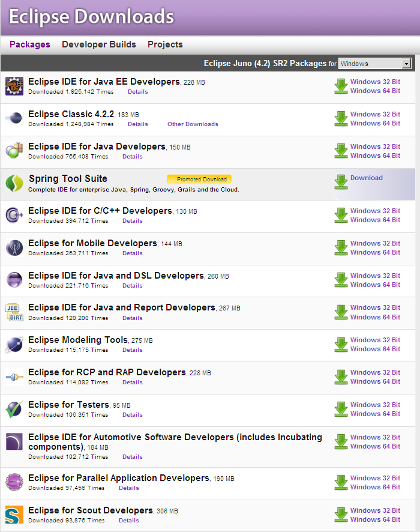Click green download arrow for Eclipse Classic
The height and width of the screenshot is (532, 420).
[x=341, y=119]
